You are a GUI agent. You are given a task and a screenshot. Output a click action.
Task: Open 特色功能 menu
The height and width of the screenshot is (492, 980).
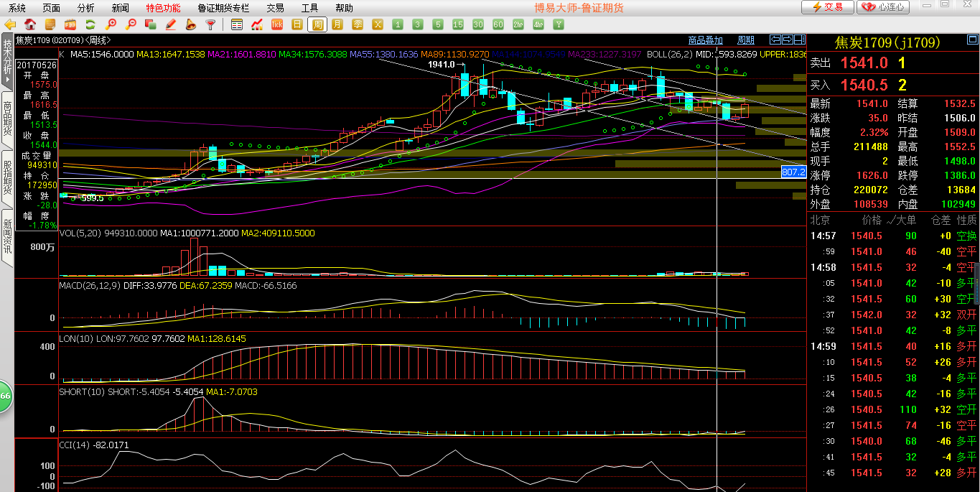pyautogui.click(x=164, y=8)
